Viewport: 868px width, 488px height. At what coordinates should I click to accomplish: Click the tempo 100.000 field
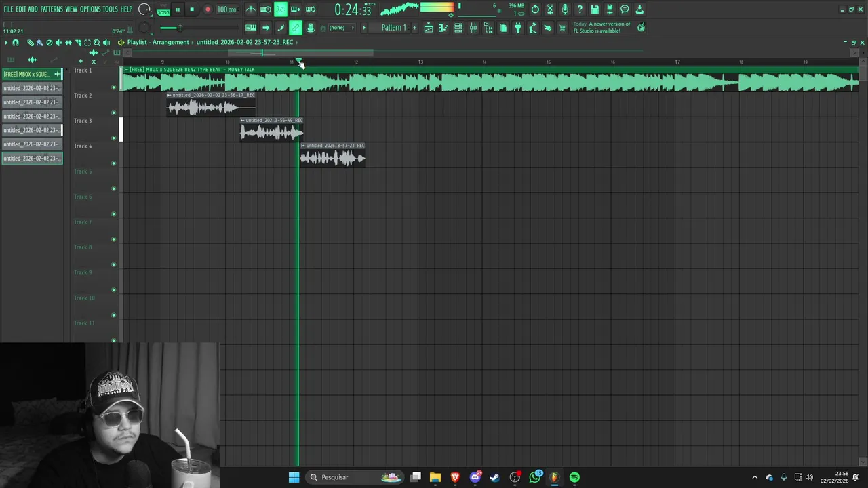coord(226,9)
